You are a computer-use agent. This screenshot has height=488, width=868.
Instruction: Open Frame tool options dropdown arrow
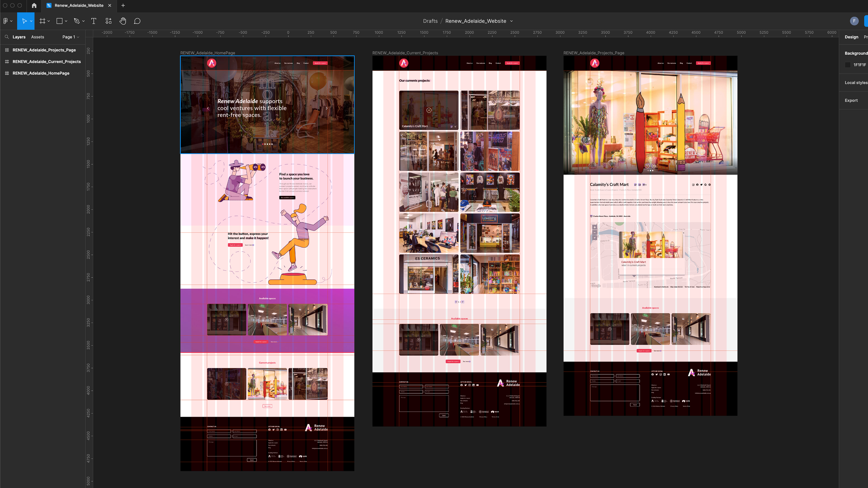[49, 21]
